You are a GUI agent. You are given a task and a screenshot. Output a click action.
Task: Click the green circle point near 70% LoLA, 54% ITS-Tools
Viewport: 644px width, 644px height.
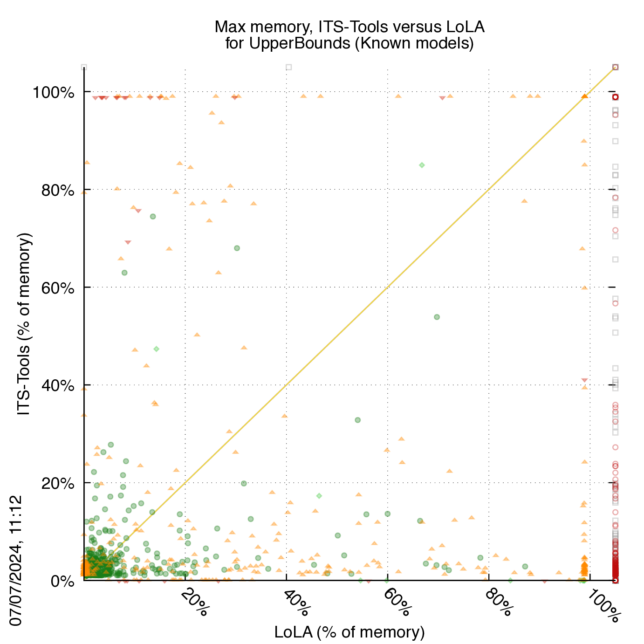pyautogui.click(x=437, y=317)
